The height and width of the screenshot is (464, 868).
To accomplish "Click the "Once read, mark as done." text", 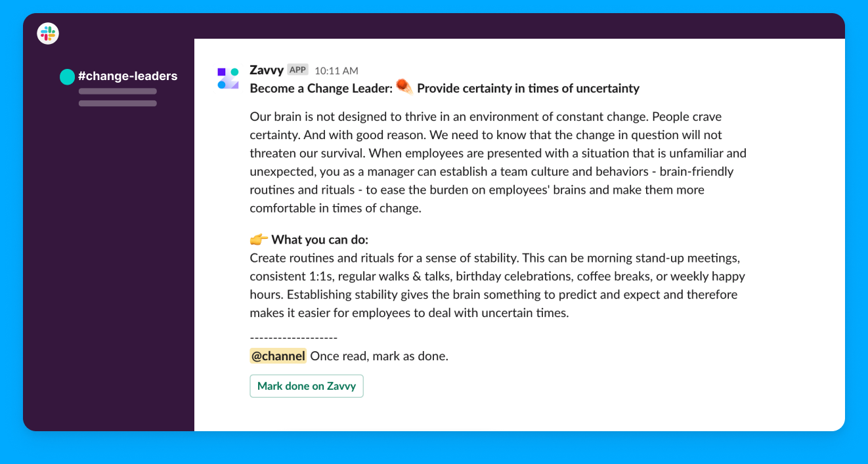I will pos(379,356).
